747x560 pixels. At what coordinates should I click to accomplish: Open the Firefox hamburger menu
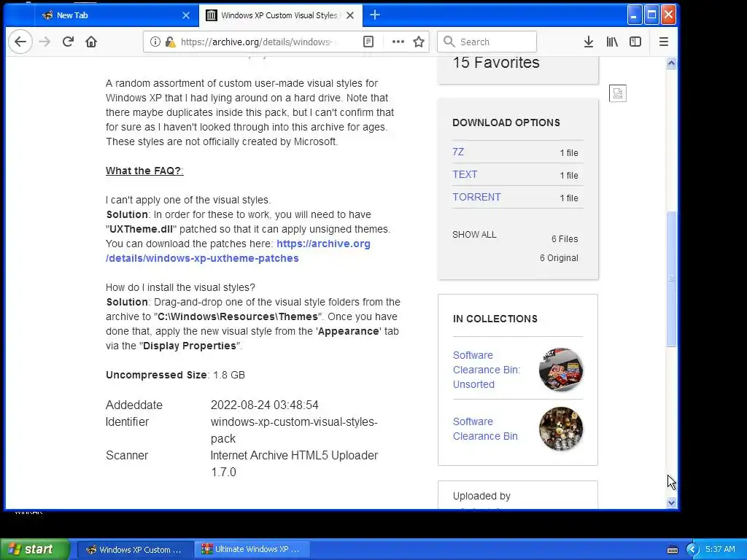click(664, 42)
